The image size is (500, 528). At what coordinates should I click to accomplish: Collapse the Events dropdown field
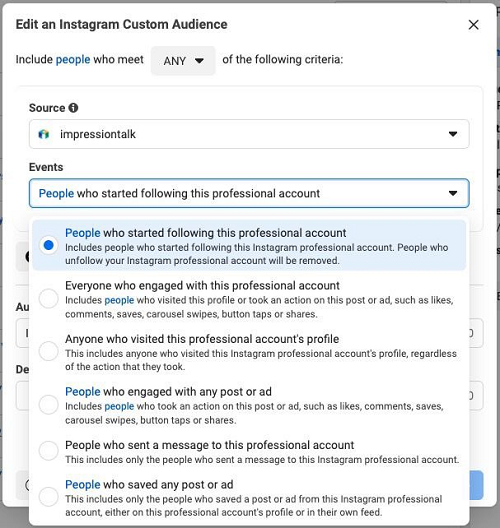click(249, 193)
